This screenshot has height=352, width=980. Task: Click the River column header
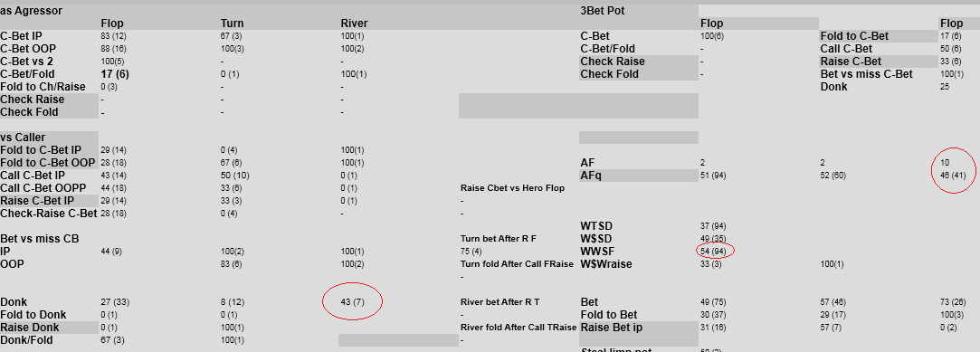point(354,24)
